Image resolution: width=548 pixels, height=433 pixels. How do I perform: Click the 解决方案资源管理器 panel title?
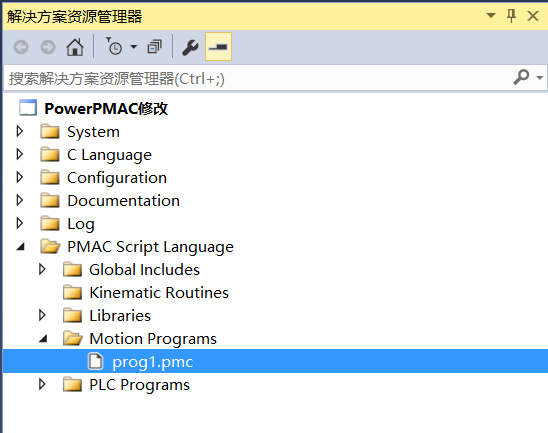click(x=74, y=17)
